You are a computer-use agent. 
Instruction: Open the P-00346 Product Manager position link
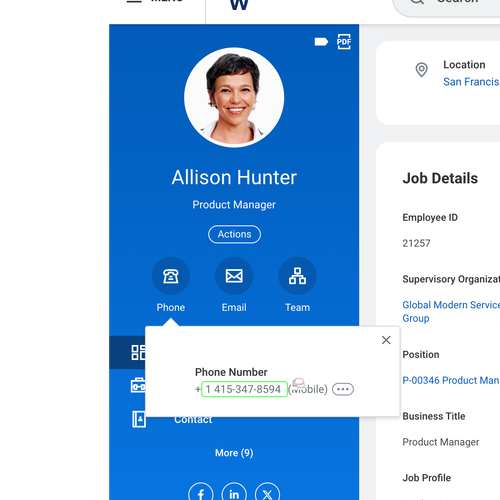coord(451,380)
